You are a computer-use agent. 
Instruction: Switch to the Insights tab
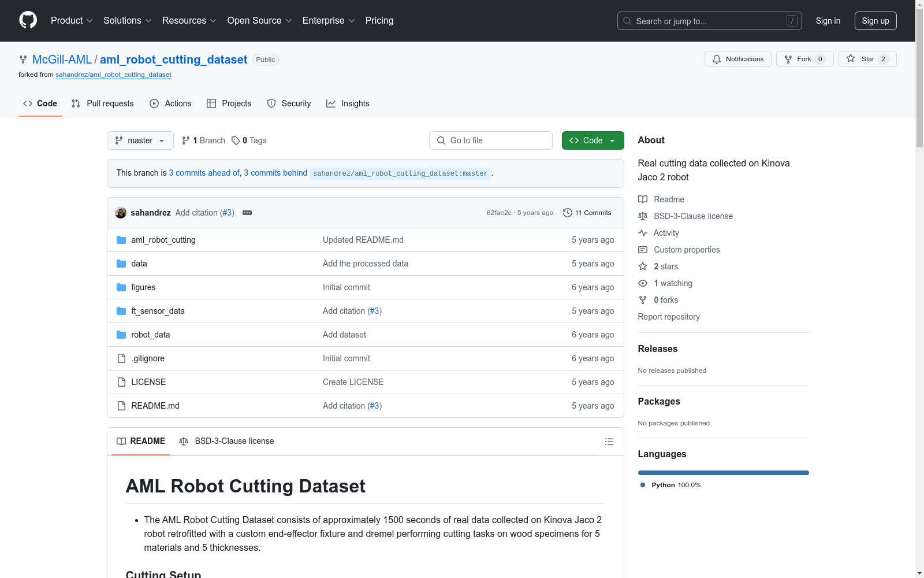point(348,103)
